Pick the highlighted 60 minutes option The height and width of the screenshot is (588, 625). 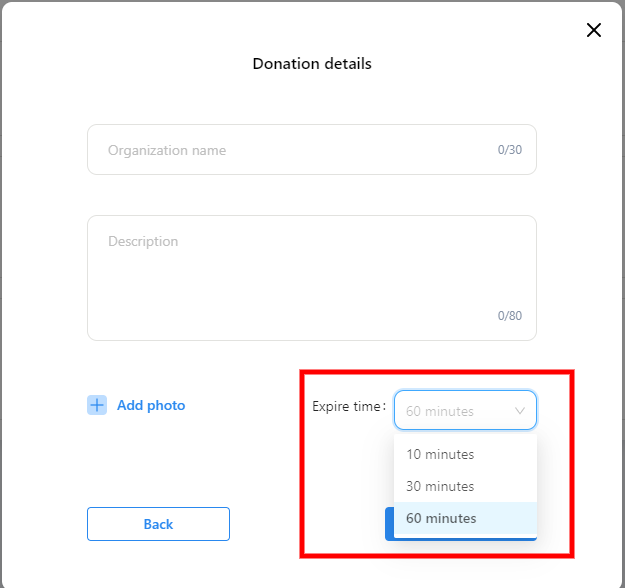tap(441, 518)
